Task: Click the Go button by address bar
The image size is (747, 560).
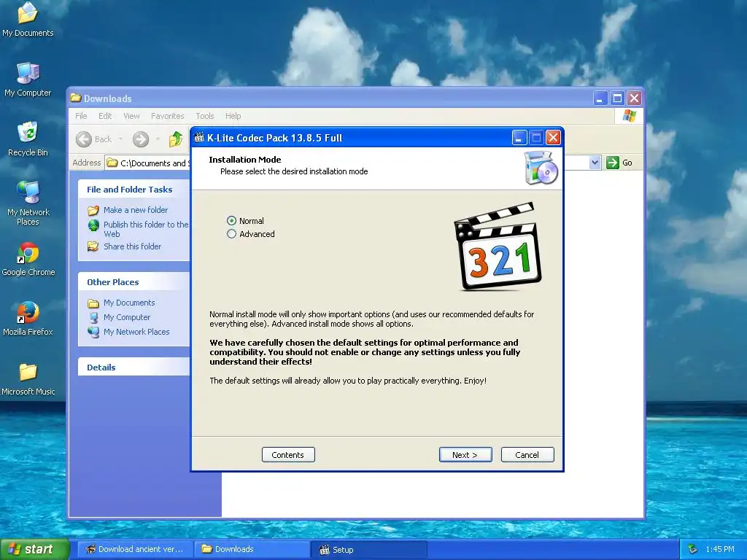Action: [x=619, y=163]
